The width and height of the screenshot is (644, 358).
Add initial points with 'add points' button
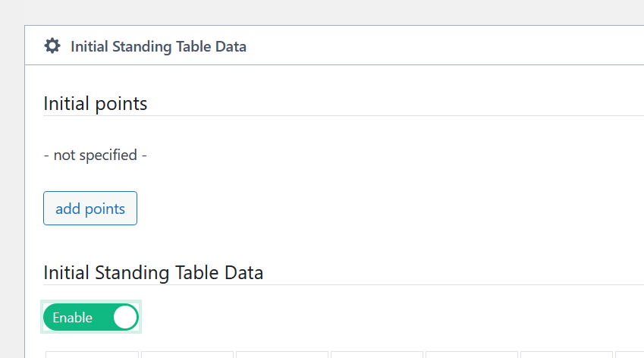(90, 208)
